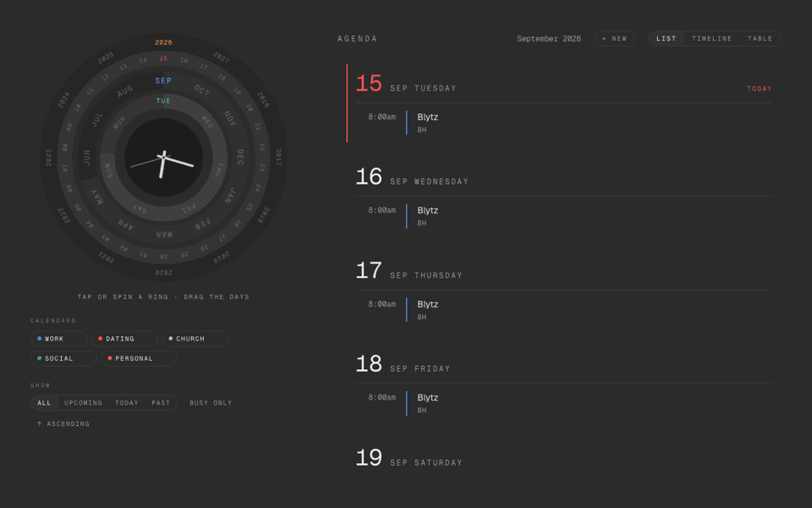Select day 15 on the day ring
The height and width of the screenshot is (508, 812).
(x=163, y=58)
